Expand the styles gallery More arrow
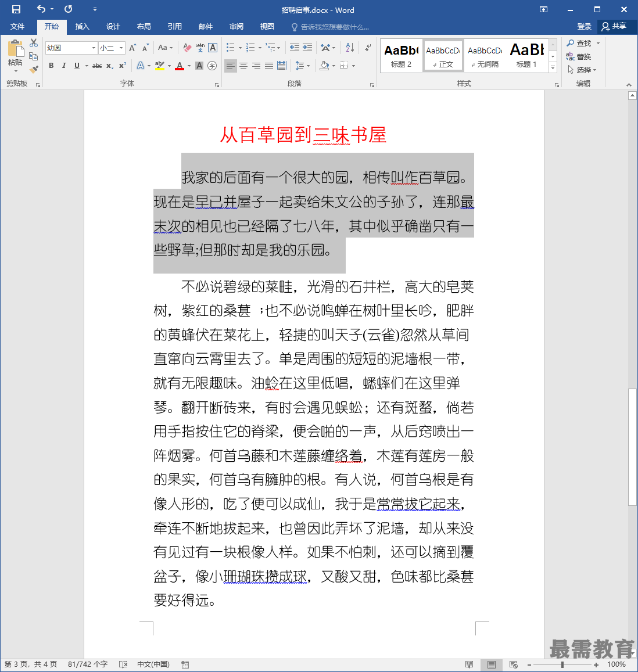The height and width of the screenshot is (672, 638). click(x=553, y=68)
